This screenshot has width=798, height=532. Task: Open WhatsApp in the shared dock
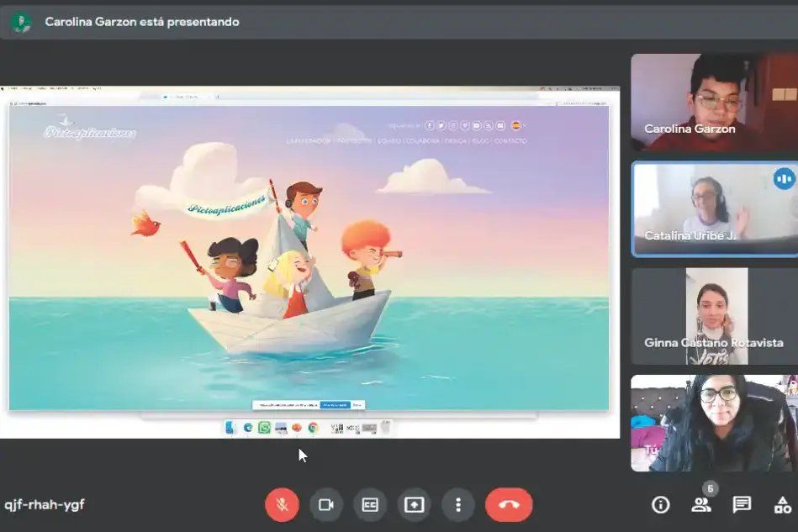tap(264, 428)
